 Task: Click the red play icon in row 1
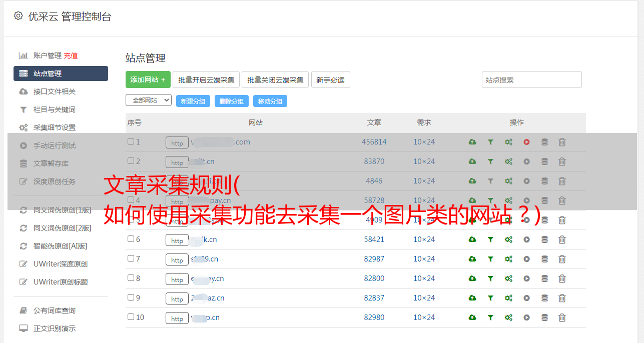(526, 142)
